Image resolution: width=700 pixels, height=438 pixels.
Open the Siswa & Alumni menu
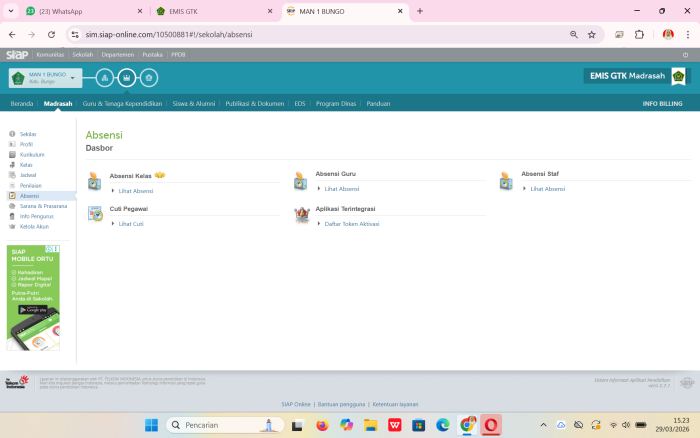[194, 104]
